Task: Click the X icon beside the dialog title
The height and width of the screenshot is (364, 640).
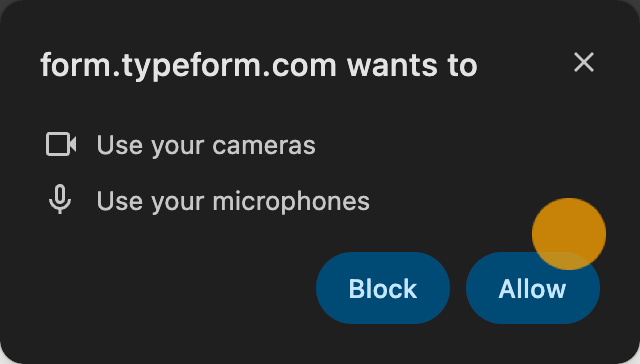Action: 584,62
